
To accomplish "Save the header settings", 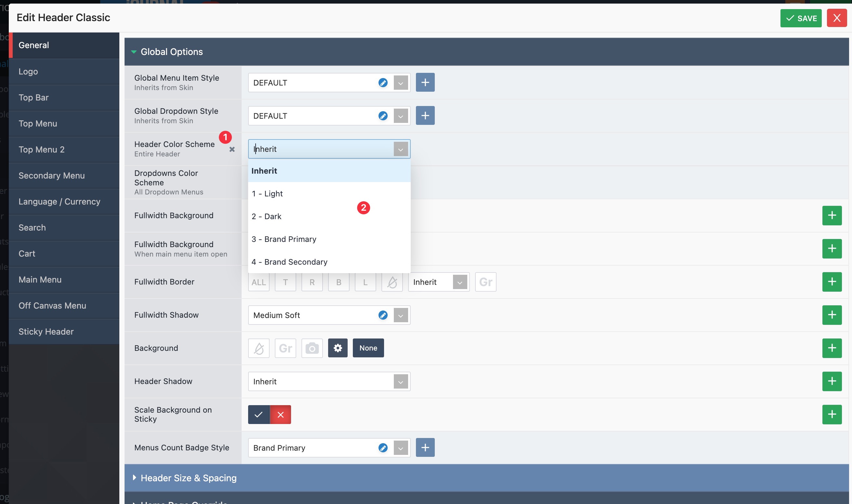I will (801, 18).
